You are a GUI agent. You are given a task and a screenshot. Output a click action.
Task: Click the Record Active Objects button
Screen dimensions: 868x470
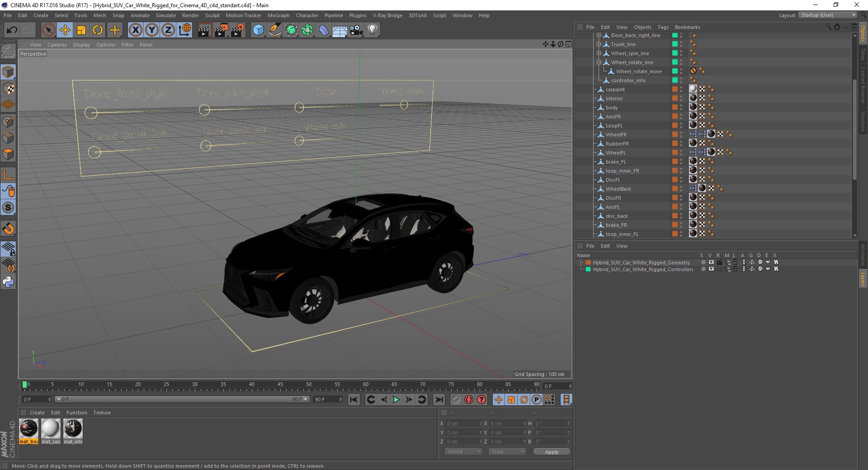coord(456,399)
